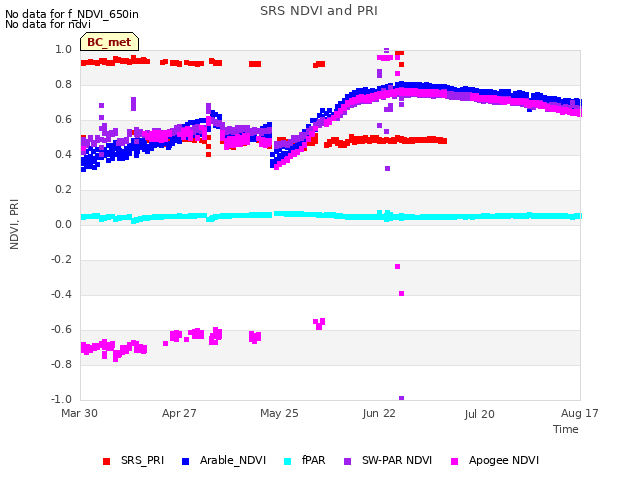
Task: Click the -0.8 y-axis tick label
Action: [x=62, y=364]
